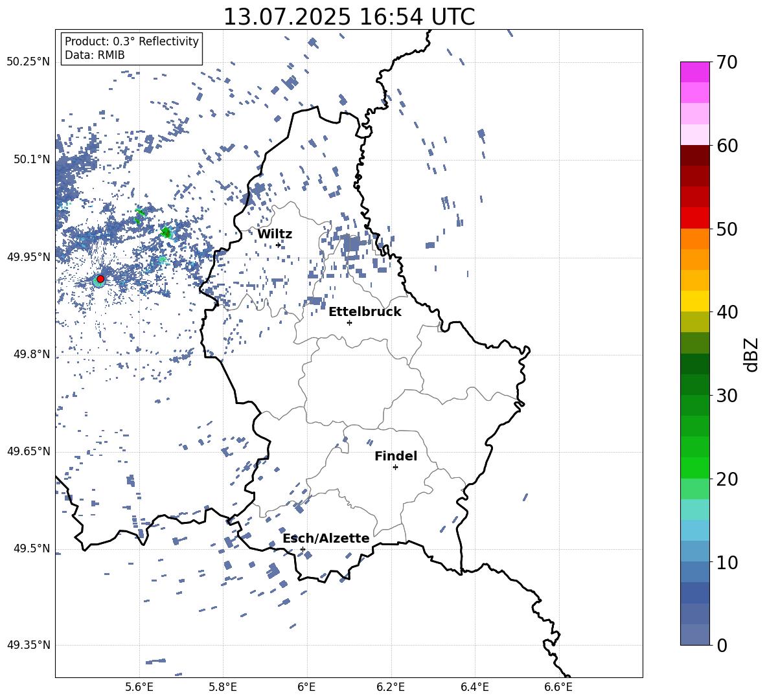The image size is (767, 700).
Task: Click the 5.8°E longitude label
Action: point(223,688)
